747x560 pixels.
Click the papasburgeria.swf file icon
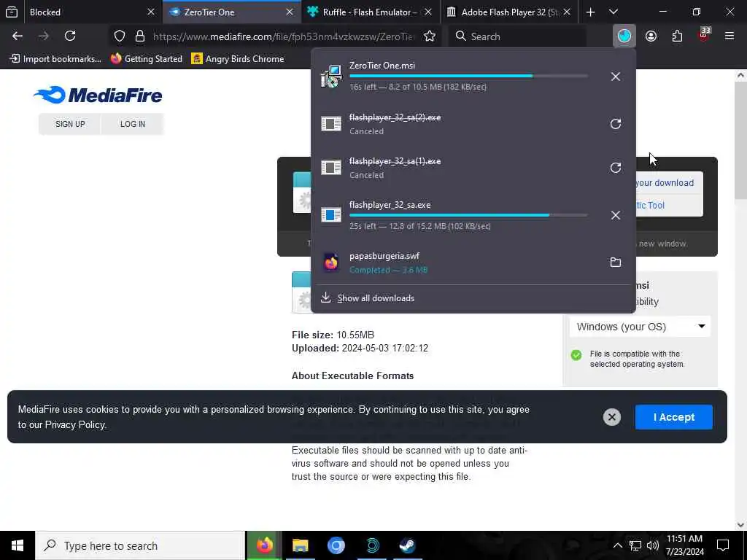pos(331,262)
